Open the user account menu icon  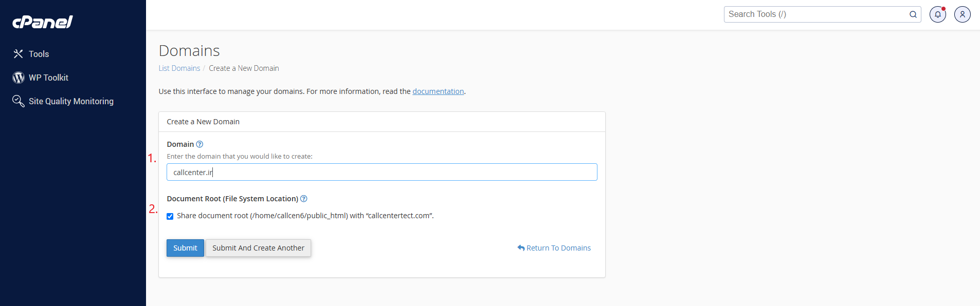963,14
